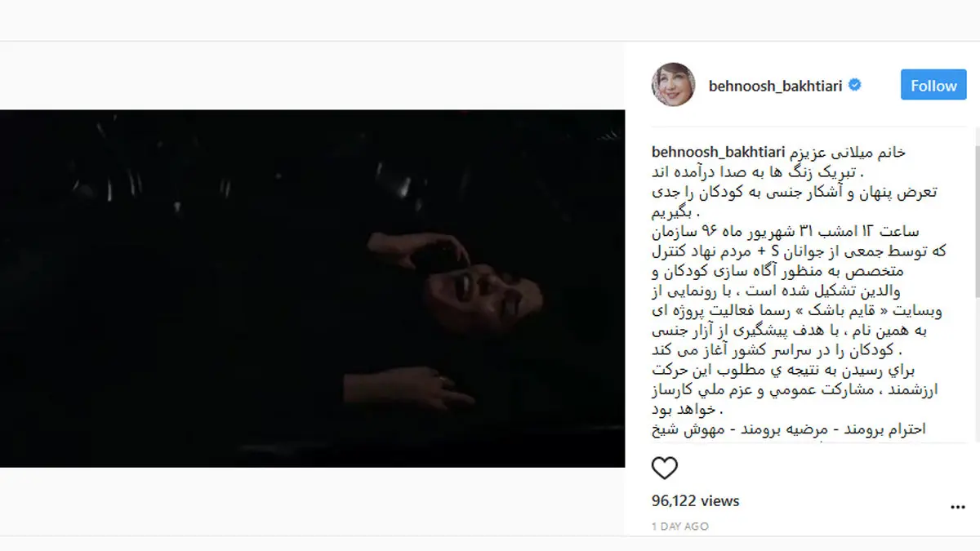Viewport: 980px width, 551px height.
Task: Like the post with the heart icon
Action: (665, 468)
